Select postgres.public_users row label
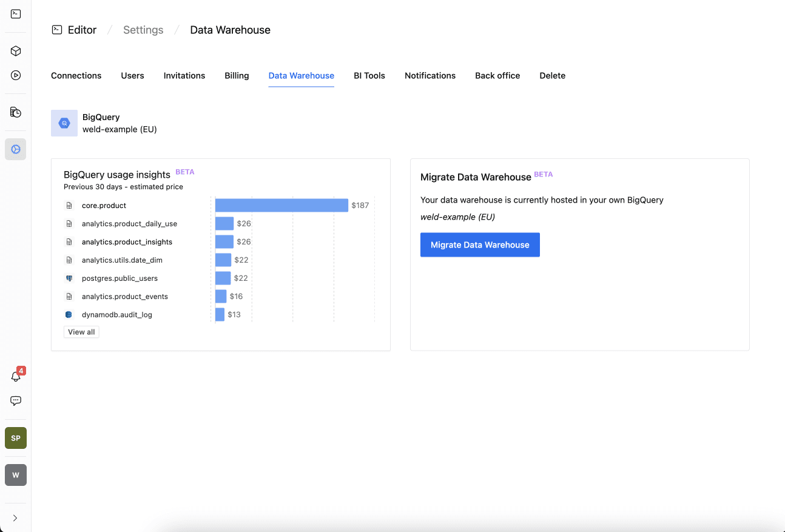This screenshot has width=785, height=532. [120, 278]
